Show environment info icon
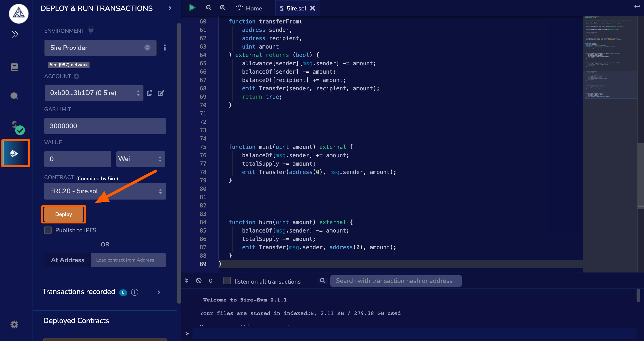 tap(165, 47)
